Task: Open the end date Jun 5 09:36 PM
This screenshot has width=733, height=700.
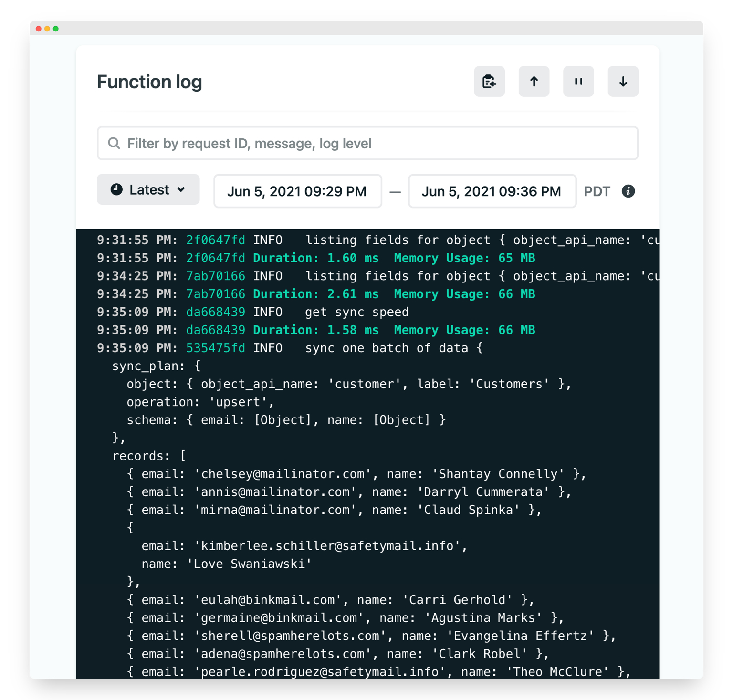Action: click(x=492, y=191)
